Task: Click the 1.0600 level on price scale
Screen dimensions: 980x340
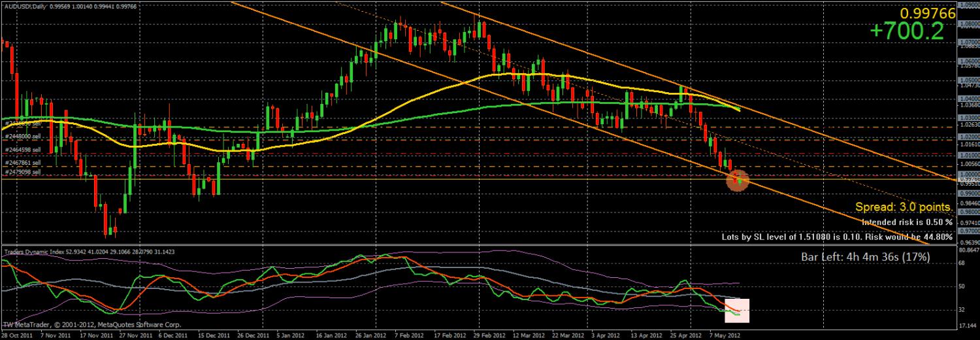Action: [968, 61]
